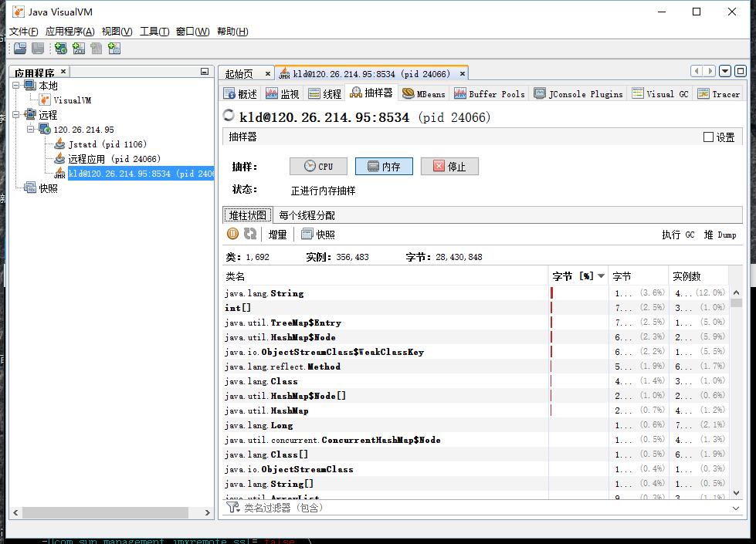Click Add Remote Host toolbar icon
This screenshot has width=756, height=544.
tap(61, 48)
